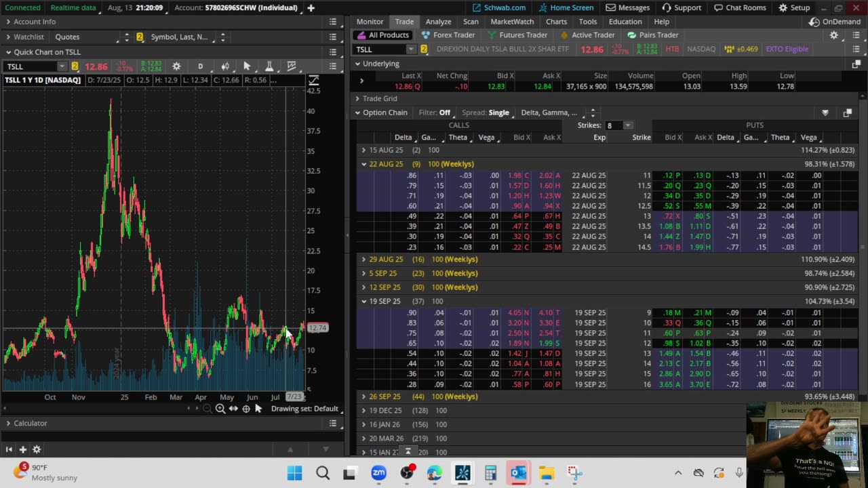This screenshot has width=868, height=488.
Task: Open the Scan tab
Action: pos(471,22)
